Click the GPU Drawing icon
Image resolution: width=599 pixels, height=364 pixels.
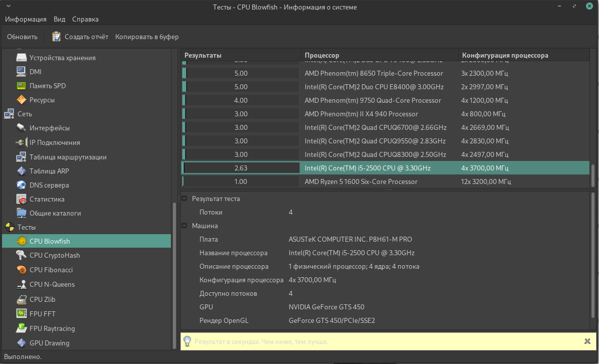(21, 343)
